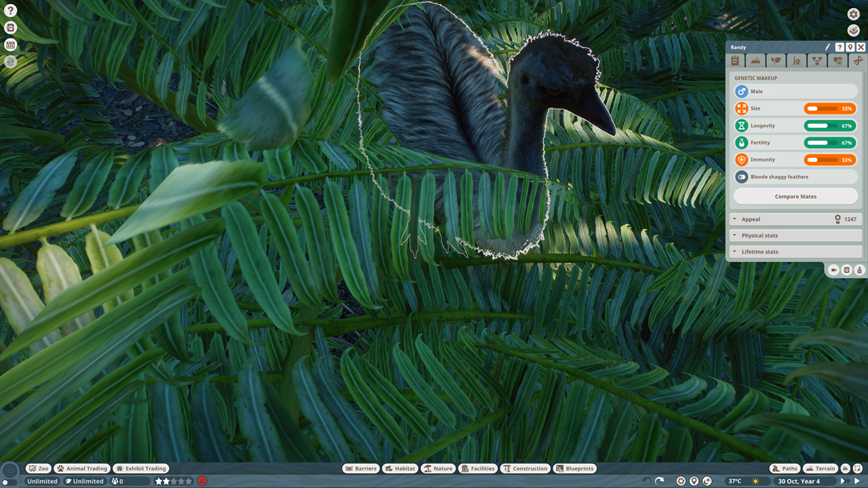Click the Longevity hourglass icon

click(x=741, y=125)
